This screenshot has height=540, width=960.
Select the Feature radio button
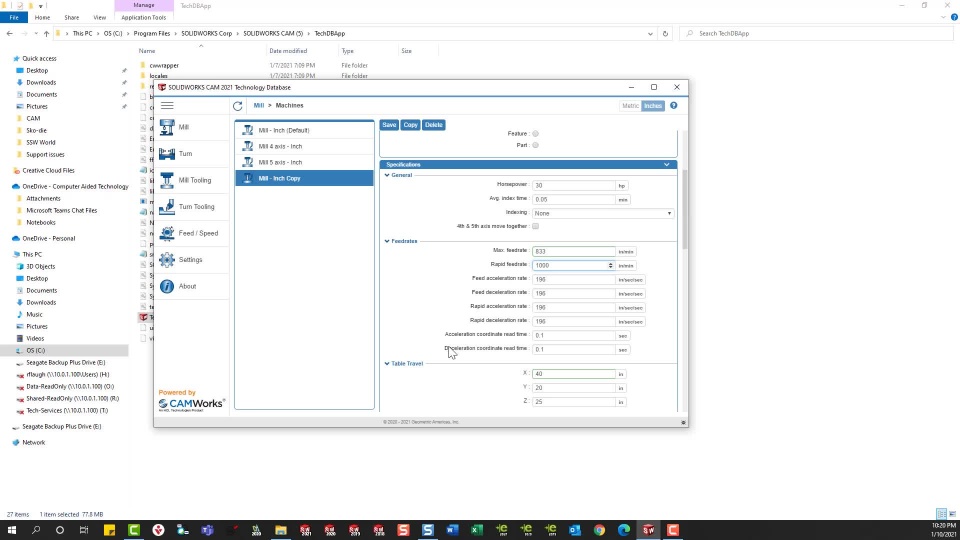click(536, 133)
